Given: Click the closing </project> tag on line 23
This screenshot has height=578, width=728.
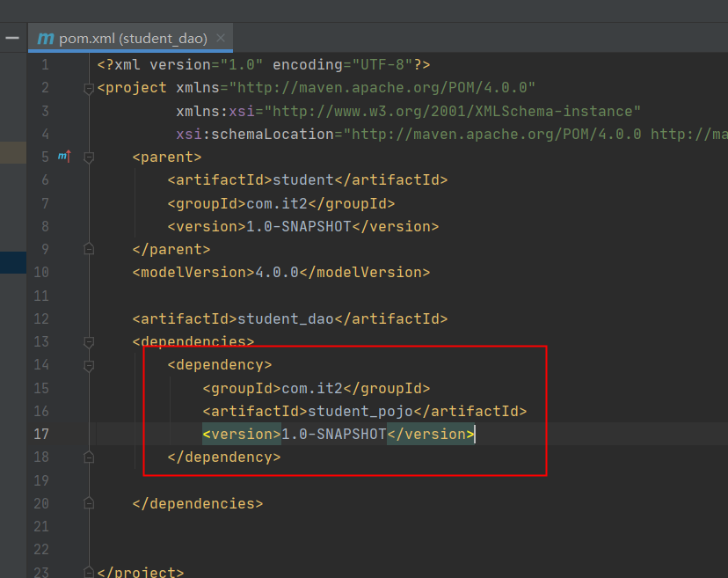Looking at the screenshot, I should [141, 572].
